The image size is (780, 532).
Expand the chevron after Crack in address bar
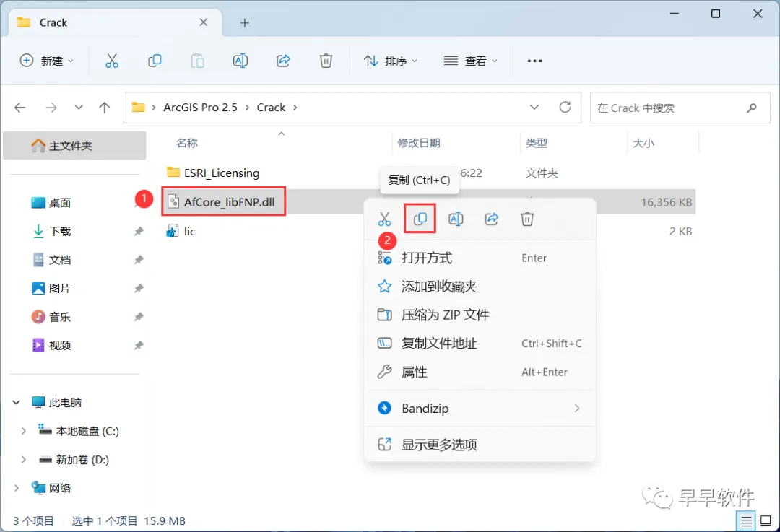(x=295, y=108)
